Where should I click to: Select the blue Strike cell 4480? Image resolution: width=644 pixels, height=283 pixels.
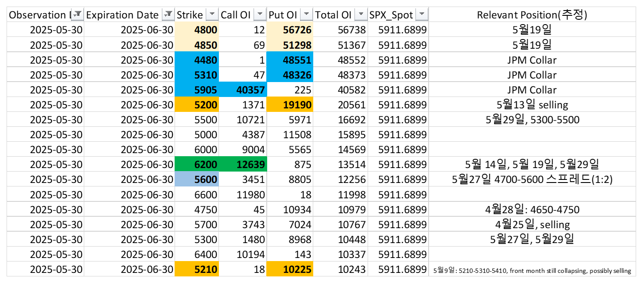coord(197,60)
